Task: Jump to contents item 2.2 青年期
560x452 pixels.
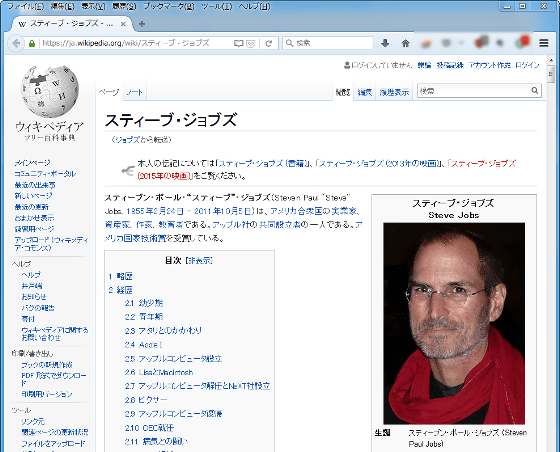Action: pyautogui.click(x=144, y=317)
